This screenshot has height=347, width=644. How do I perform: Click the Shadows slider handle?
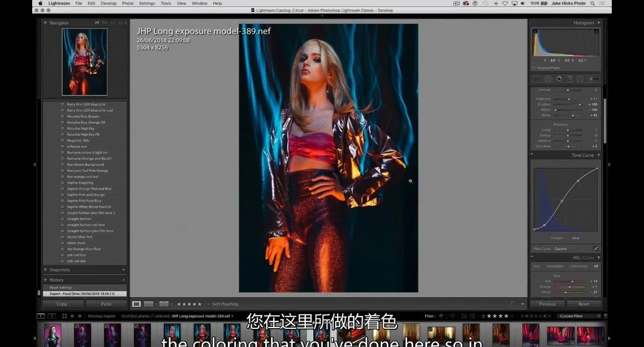[580, 105]
